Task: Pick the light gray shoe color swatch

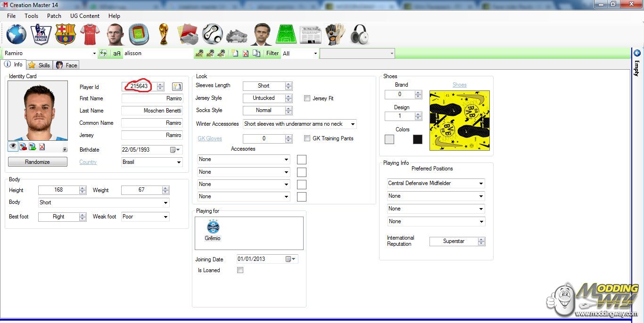Action: click(389, 139)
